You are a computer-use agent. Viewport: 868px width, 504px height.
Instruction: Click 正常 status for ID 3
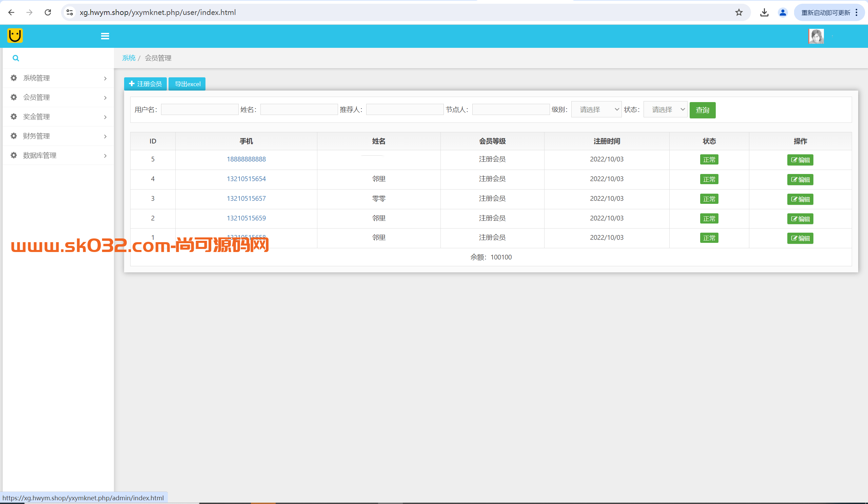(709, 199)
